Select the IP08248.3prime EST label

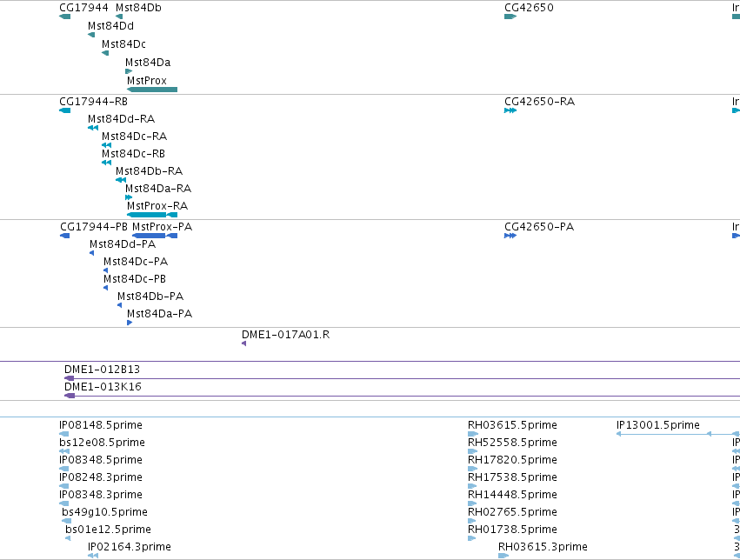pyautogui.click(x=101, y=477)
